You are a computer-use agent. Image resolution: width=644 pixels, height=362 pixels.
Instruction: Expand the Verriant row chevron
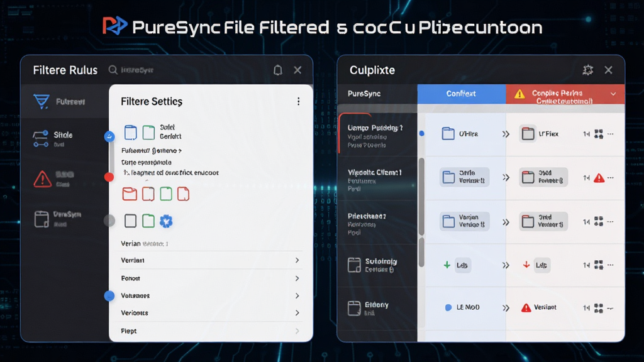(x=297, y=260)
